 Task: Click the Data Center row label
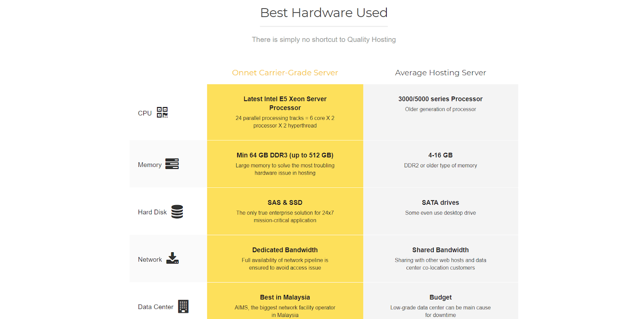tap(156, 307)
